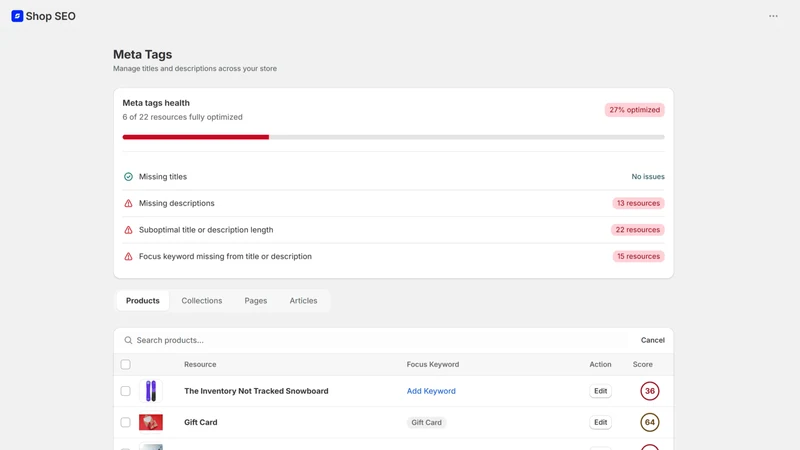The width and height of the screenshot is (800, 450).
Task: Check the Gift Card row checkbox
Action: (x=126, y=422)
